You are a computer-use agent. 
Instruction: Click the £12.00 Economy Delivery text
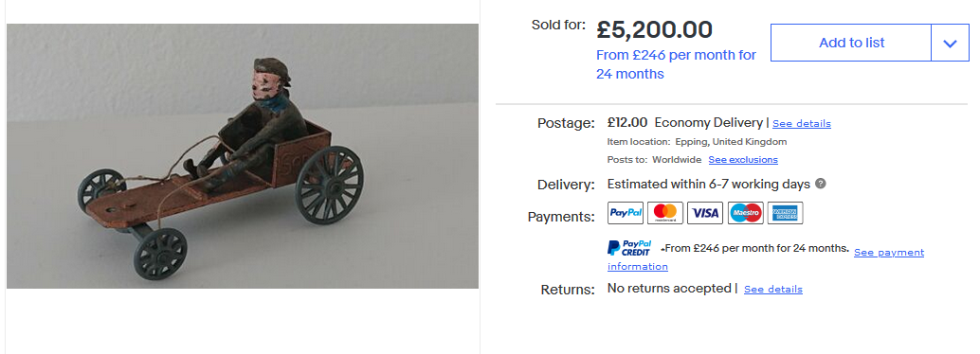point(685,122)
